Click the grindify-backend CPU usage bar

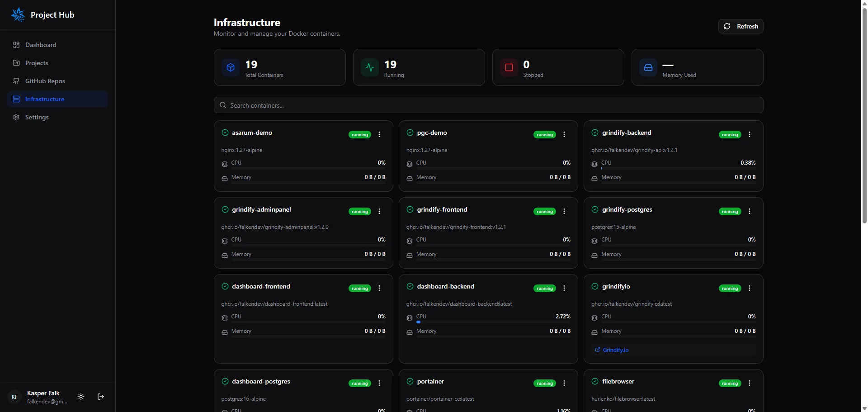678,168
